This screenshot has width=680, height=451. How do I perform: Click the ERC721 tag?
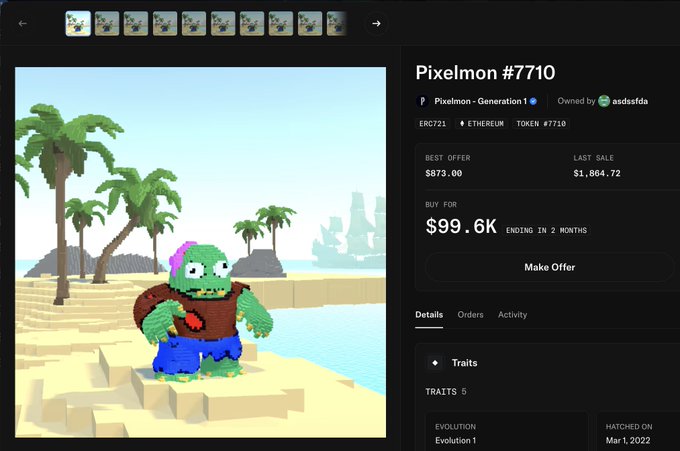[432, 124]
